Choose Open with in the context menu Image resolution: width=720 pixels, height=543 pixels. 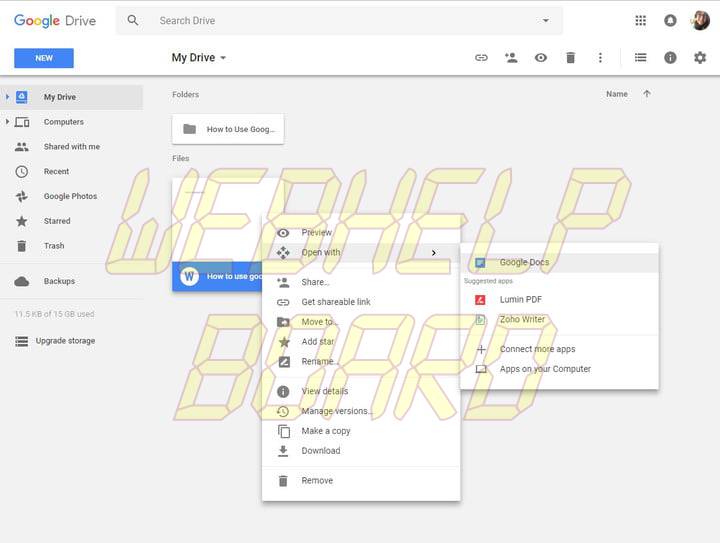pos(361,252)
